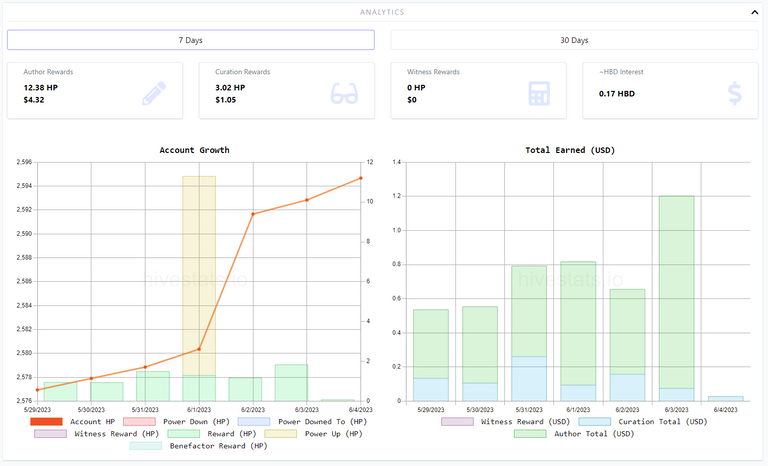The height and width of the screenshot is (466, 768).
Task: Click the $1.05 curation rewards amount
Action: pyautogui.click(x=226, y=100)
